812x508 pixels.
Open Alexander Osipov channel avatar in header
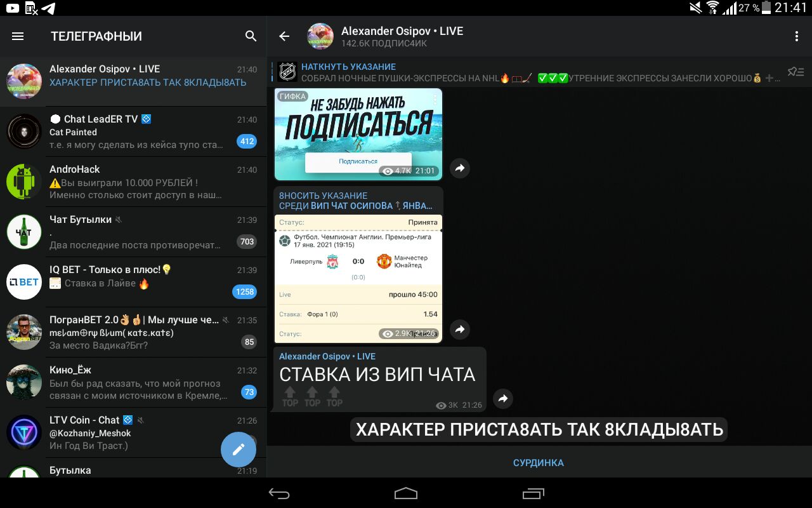coord(320,36)
